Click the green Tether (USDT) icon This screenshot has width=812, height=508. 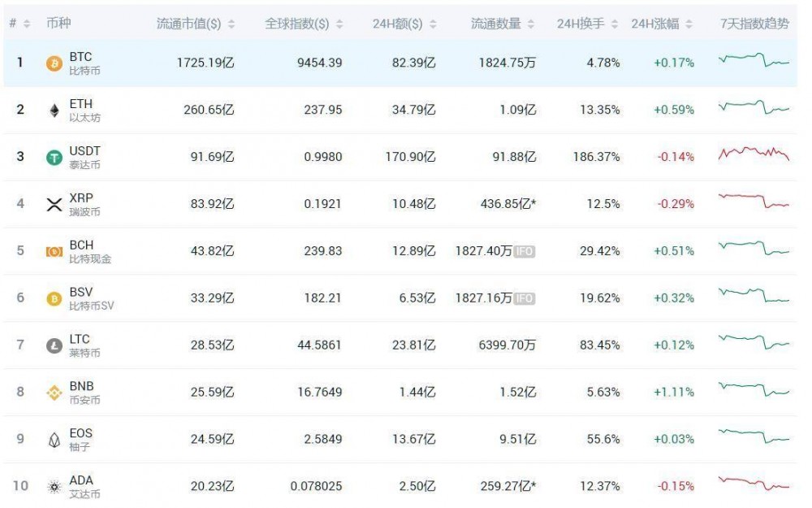(x=54, y=158)
